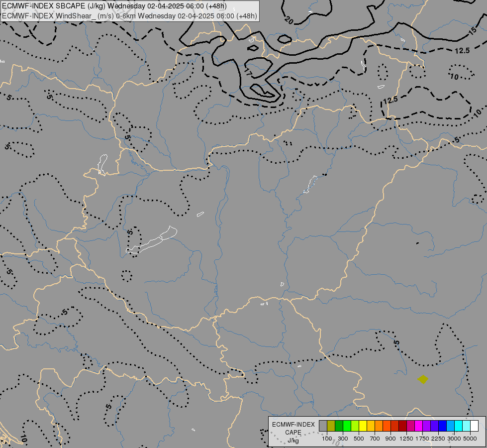Select the gray legend swatch
Viewport: 487px width, 448px height.
(323, 426)
